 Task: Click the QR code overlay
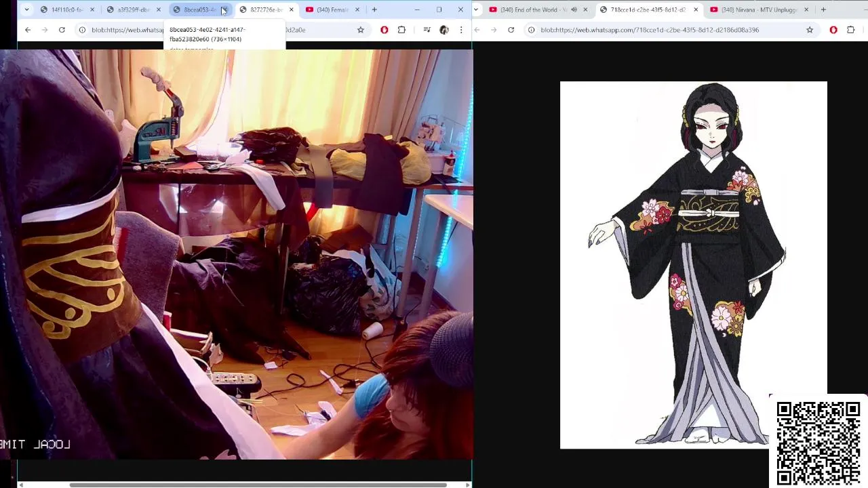point(818,443)
